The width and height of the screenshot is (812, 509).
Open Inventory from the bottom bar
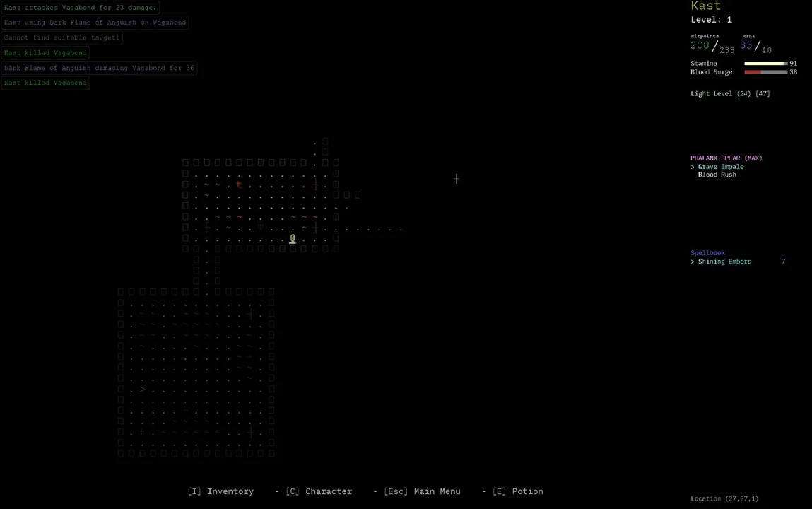[x=220, y=491]
